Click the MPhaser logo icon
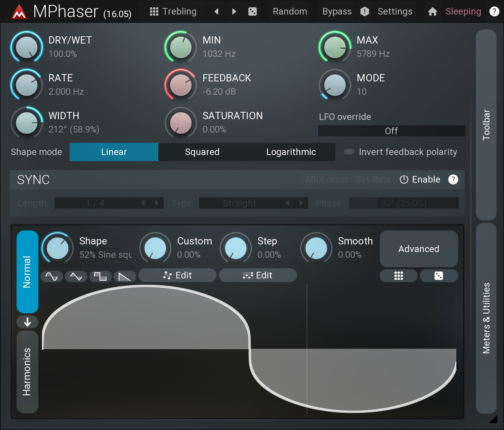 (19, 12)
